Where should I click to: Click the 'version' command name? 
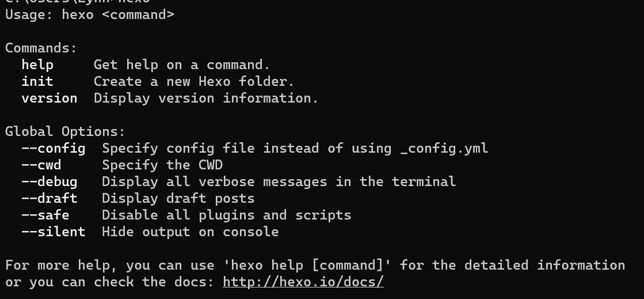(49, 99)
